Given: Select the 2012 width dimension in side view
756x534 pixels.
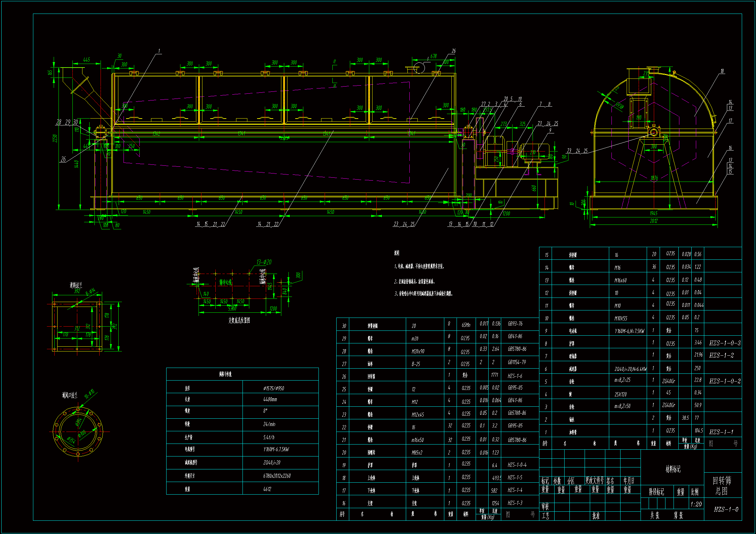Looking at the screenshot, I should tap(653, 221).
